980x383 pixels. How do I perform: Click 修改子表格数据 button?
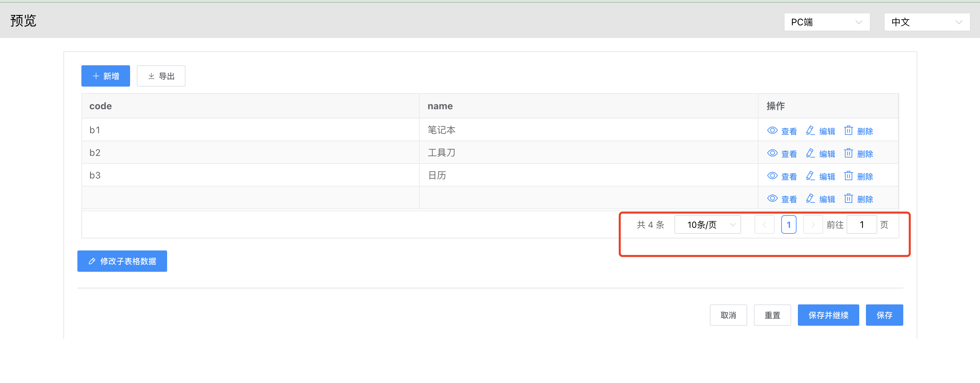pyautogui.click(x=122, y=261)
